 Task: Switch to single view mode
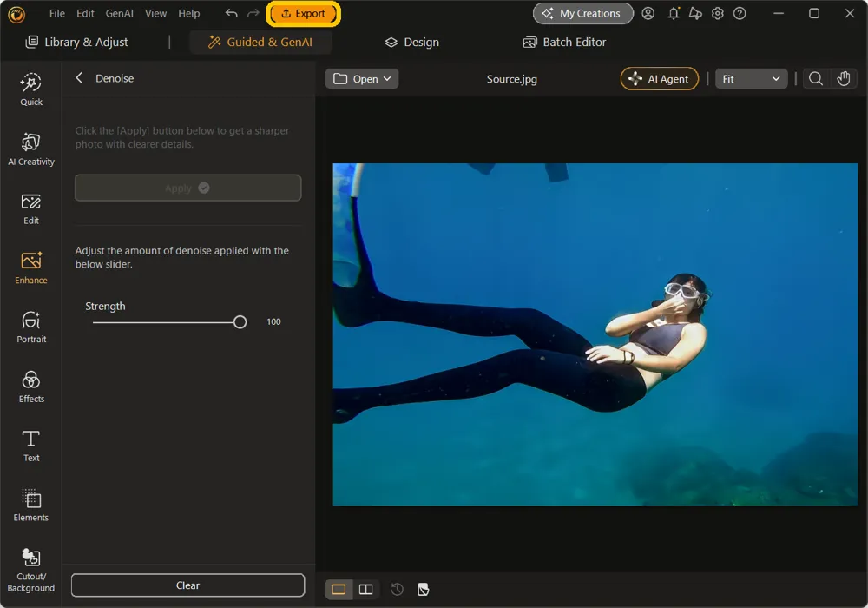(x=339, y=589)
